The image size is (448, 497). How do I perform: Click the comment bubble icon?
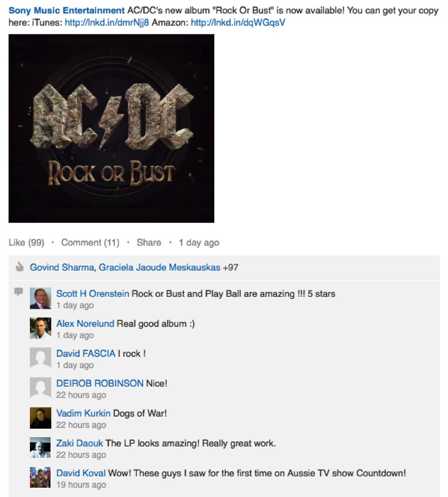point(19,292)
